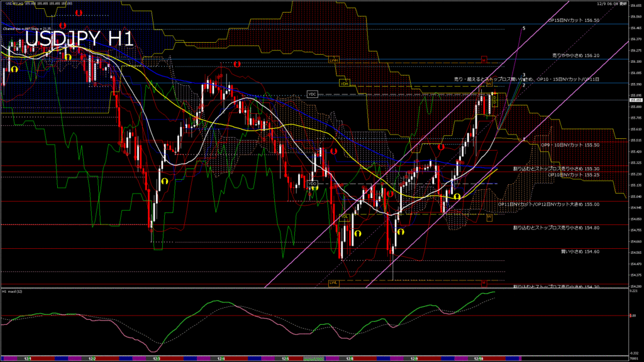Select the OP15日NYカット 156.50 level label
The width and height of the screenshot is (644, 362).
(573, 20)
